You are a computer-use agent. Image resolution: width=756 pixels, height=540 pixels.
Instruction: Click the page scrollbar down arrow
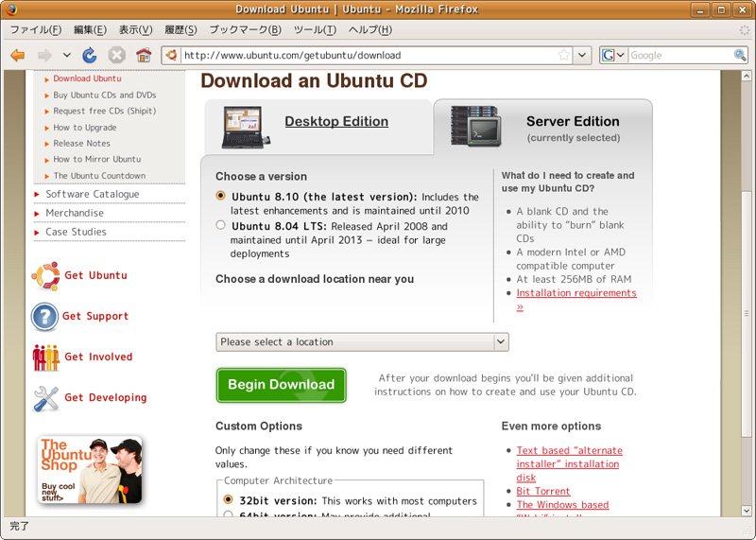click(x=747, y=510)
